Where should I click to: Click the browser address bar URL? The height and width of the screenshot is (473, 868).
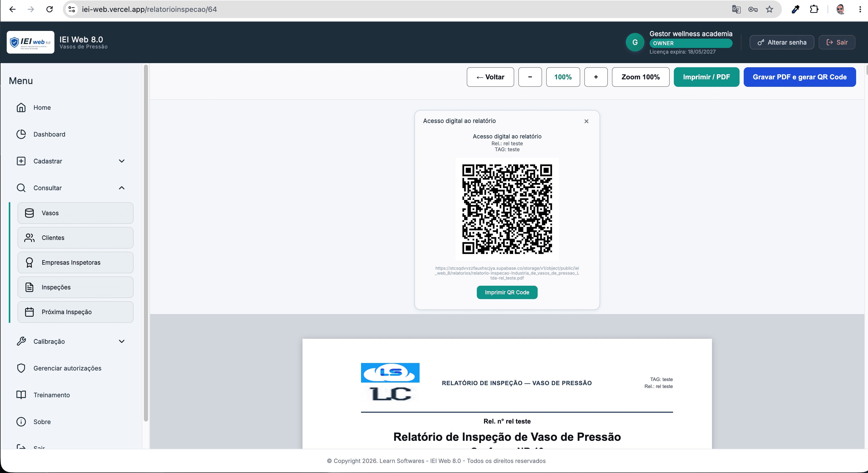pyautogui.click(x=149, y=9)
